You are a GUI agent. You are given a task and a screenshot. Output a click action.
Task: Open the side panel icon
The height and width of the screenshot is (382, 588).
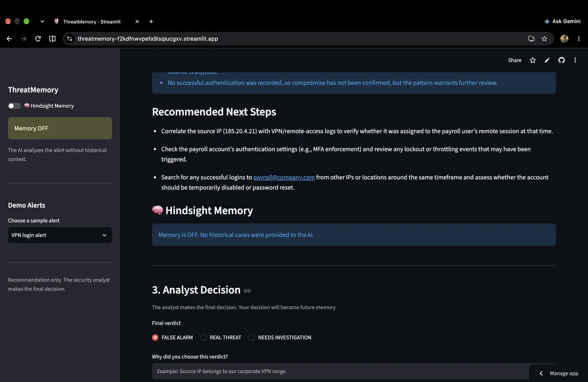52,39
